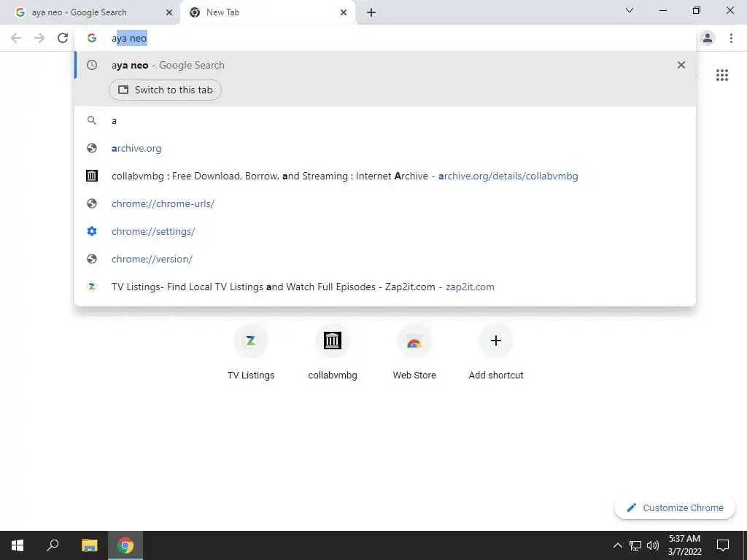Select the New Tab tab

267,12
